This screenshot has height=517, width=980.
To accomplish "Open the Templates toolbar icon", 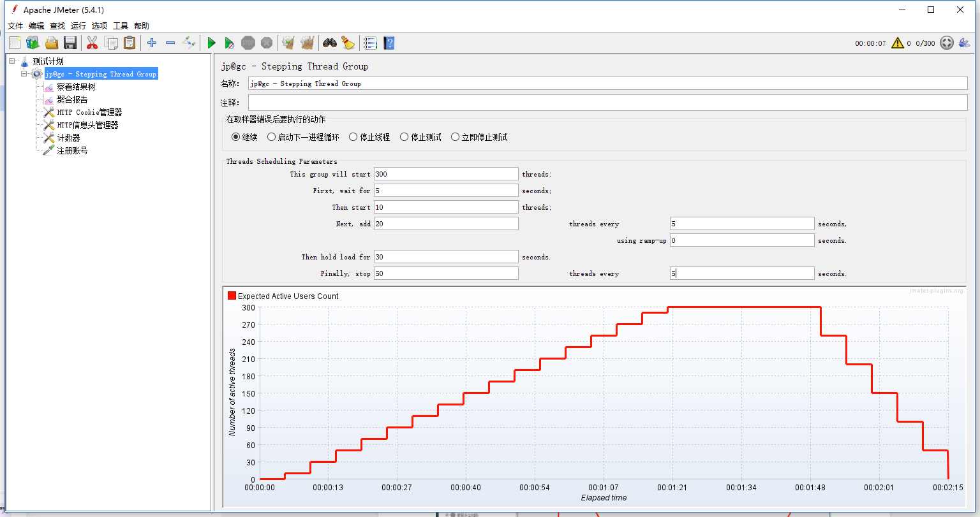I will click(33, 43).
